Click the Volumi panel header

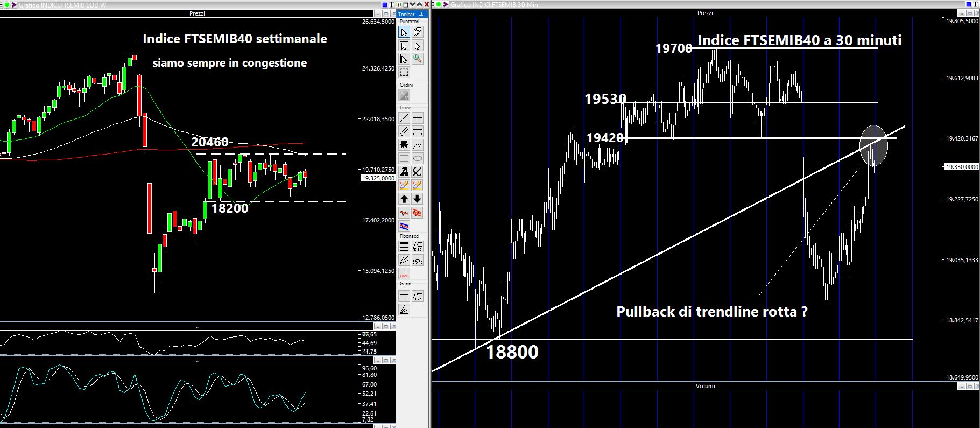[x=705, y=386]
